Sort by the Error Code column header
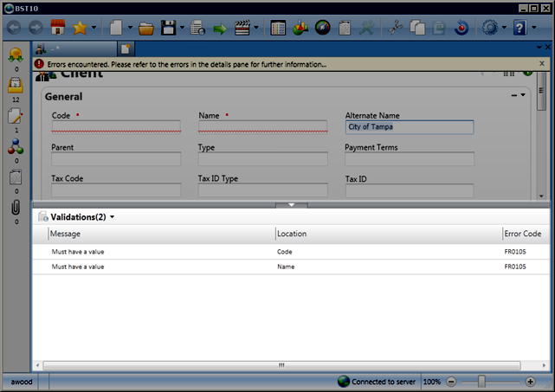This screenshot has width=555, height=392. click(x=522, y=234)
